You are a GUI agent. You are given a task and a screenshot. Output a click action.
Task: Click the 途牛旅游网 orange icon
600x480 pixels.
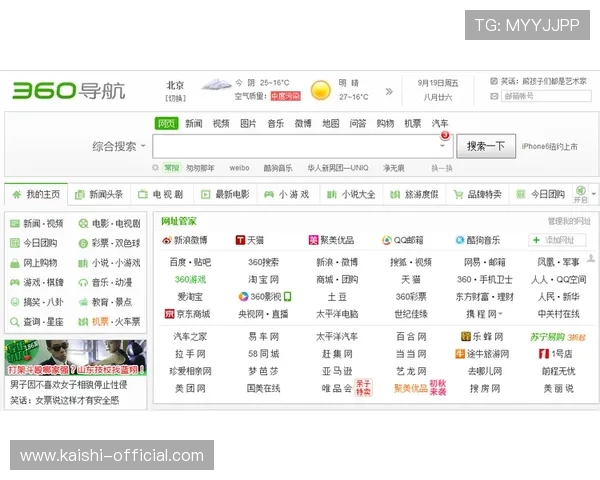point(460,354)
